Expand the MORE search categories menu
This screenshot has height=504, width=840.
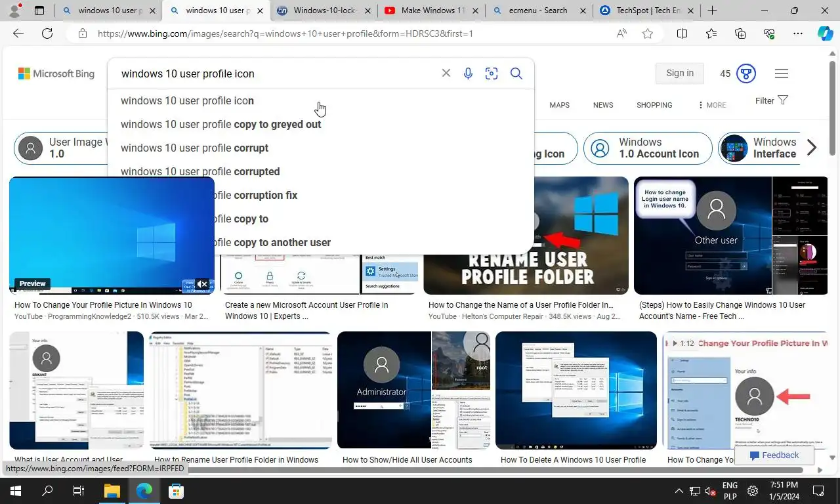[x=712, y=105]
